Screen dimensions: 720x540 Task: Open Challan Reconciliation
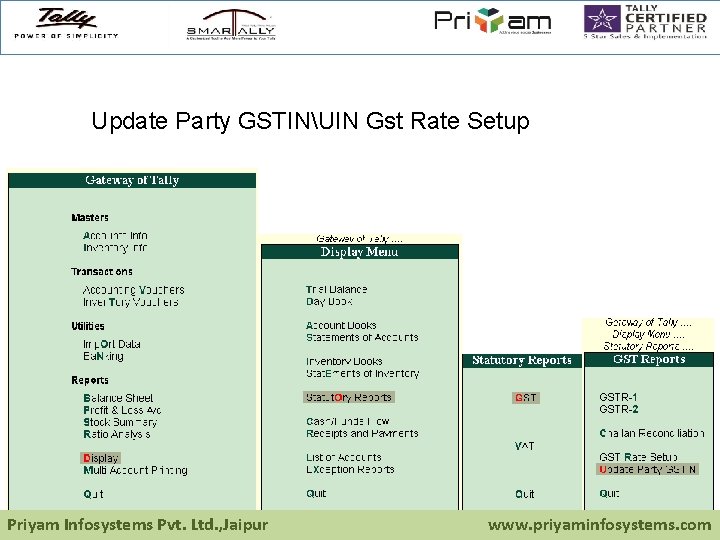pyautogui.click(x=652, y=433)
